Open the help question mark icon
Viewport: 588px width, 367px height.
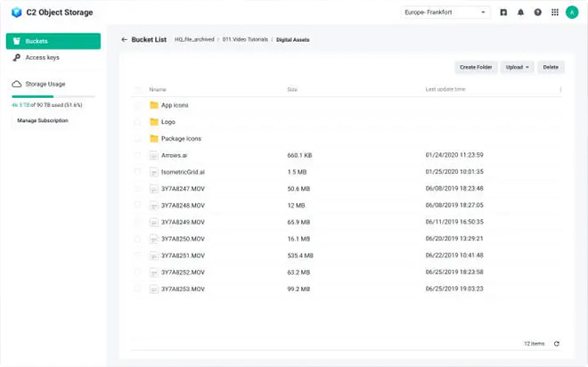[537, 12]
